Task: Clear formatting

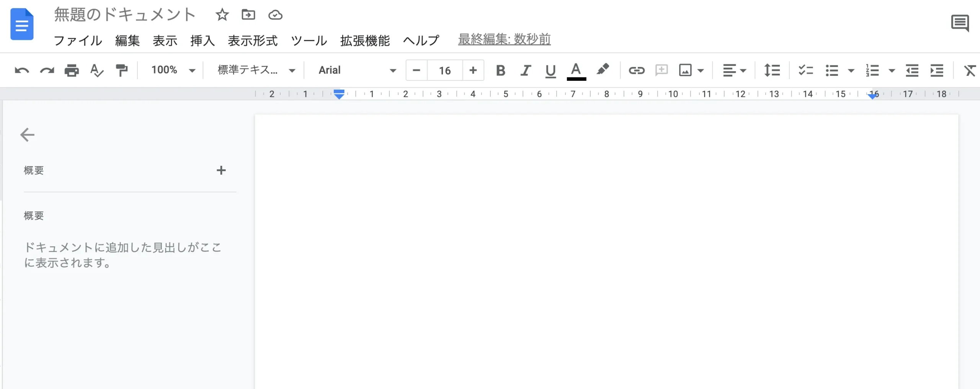Action: pyautogui.click(x=970, y=70)
